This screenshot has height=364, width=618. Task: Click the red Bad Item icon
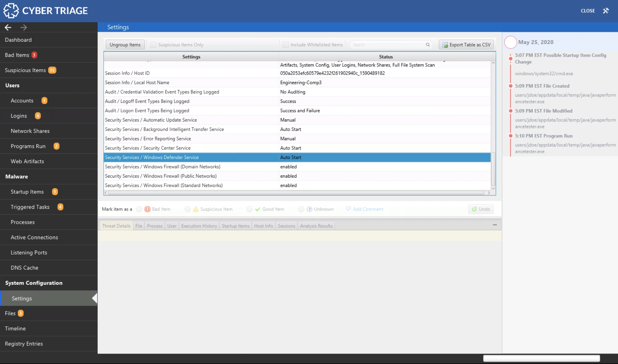coord(147,209)
